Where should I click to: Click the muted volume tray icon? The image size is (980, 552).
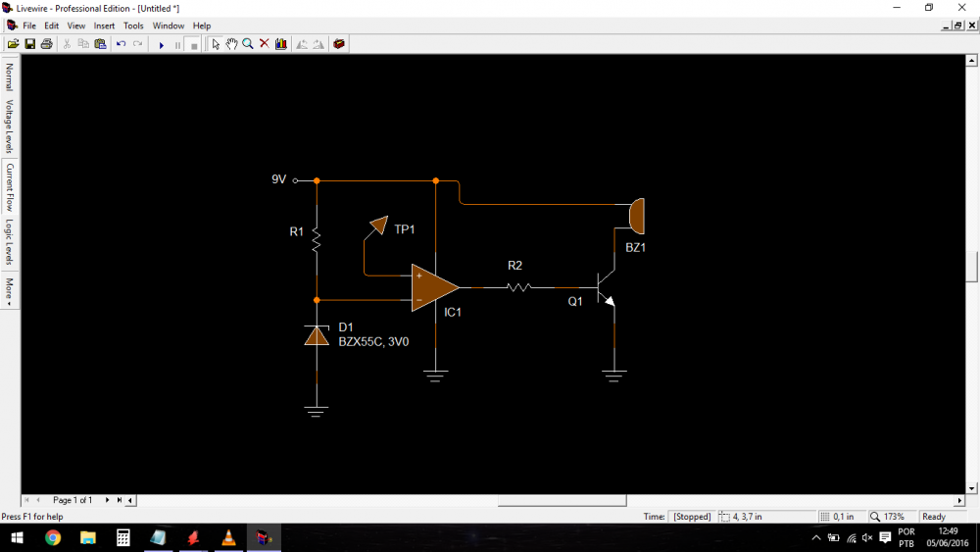click(867, 537)
